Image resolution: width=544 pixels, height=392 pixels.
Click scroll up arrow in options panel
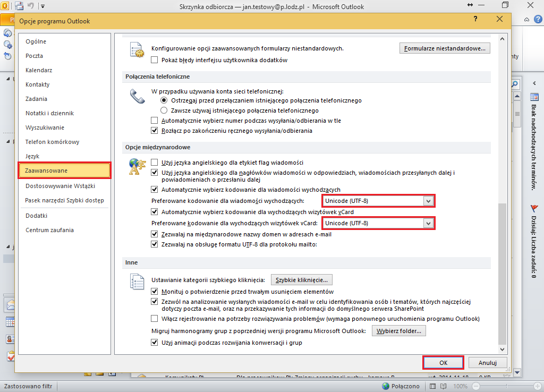click(x=502, y=39)
